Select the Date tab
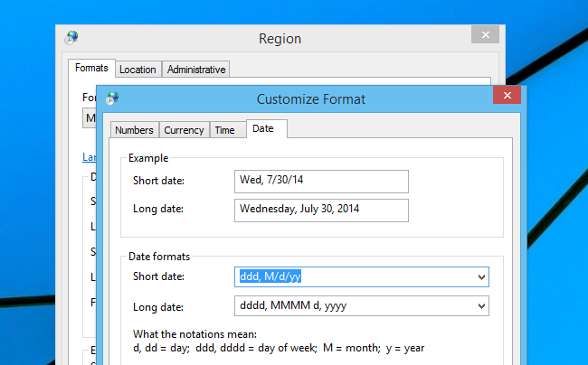Viewport: 588px width, 365px height. (x=263, y=129)
